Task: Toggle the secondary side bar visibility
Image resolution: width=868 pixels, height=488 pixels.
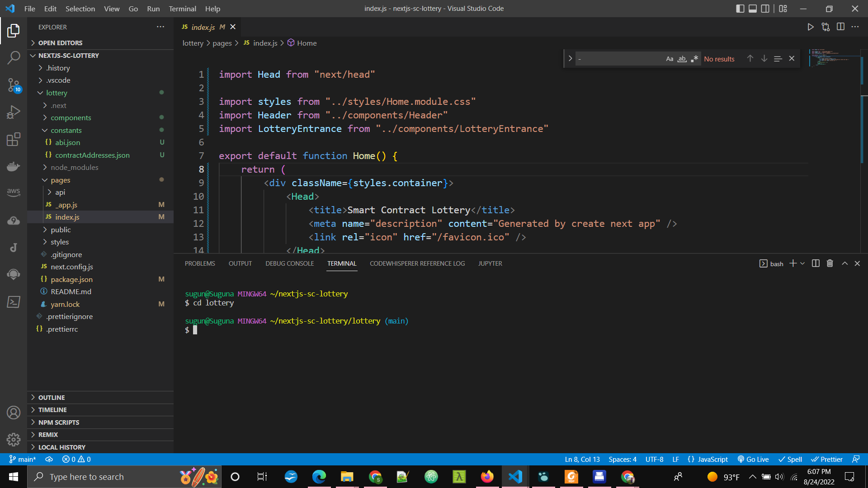Action: pyautogui.click(x=765, y=9)
